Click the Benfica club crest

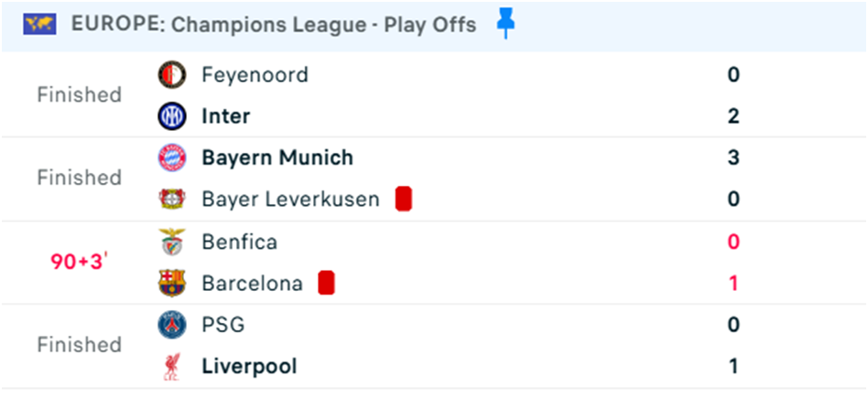pos(171,242)
